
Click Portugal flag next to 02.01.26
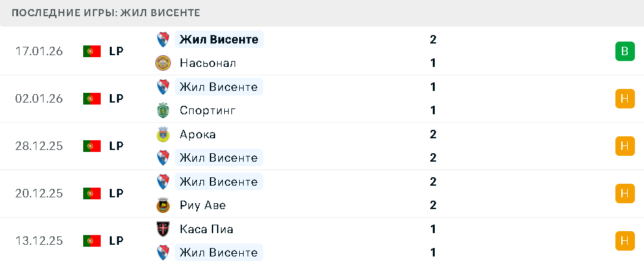pos(92,99)
